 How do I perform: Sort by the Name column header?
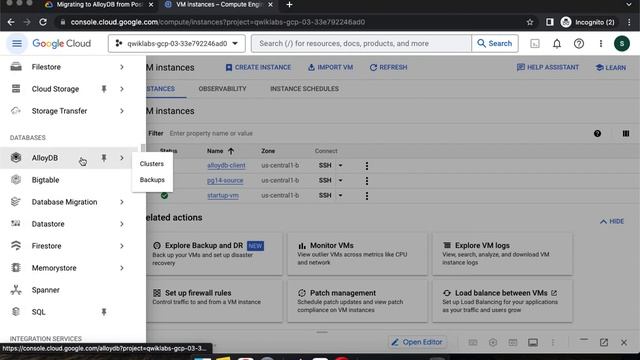[220, 151]
